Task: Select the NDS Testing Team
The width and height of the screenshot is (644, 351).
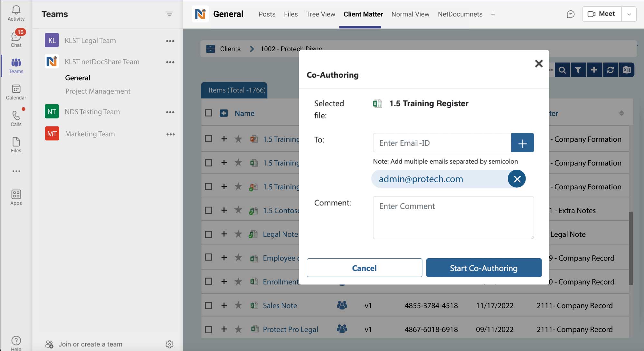Action: tap(92, 112)
